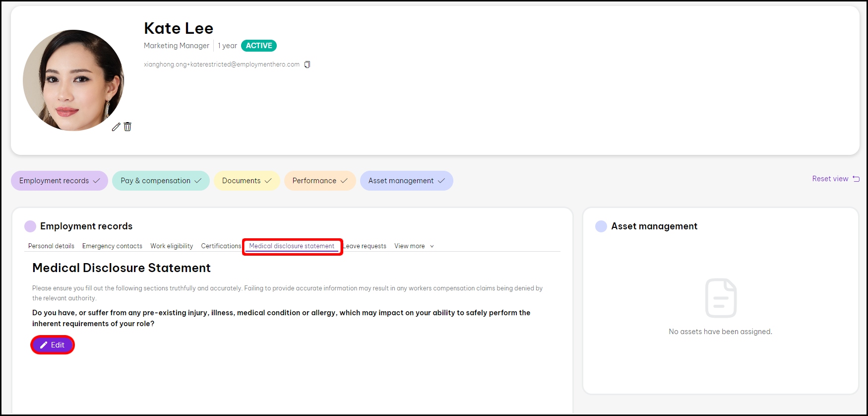Click the pencil icon to edit profile photo
This screenshot has width=868, height=416.
click(x=116, y=127)
